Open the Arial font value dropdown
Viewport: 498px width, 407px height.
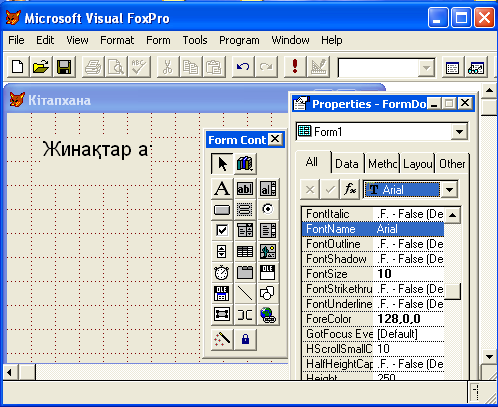tap(449, 190)
